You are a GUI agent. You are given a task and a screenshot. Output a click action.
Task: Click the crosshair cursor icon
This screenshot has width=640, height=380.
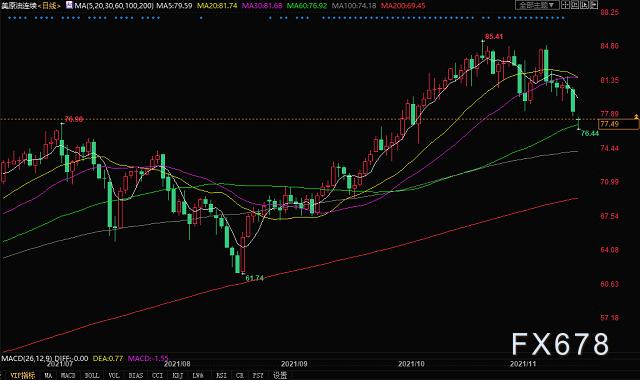click(x=565, y=4)
